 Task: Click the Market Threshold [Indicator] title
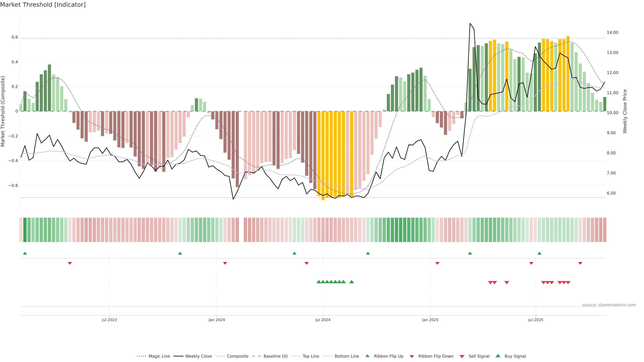(x=43, y=5)
